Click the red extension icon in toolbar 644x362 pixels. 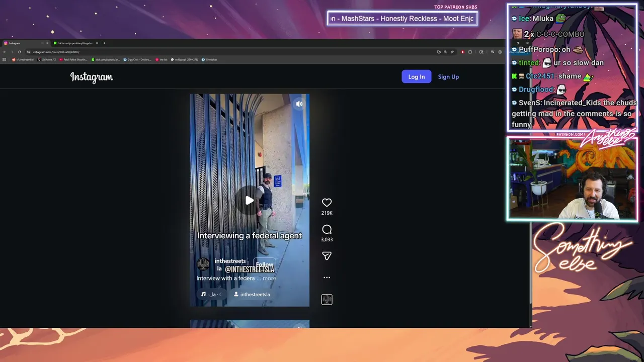462,52
